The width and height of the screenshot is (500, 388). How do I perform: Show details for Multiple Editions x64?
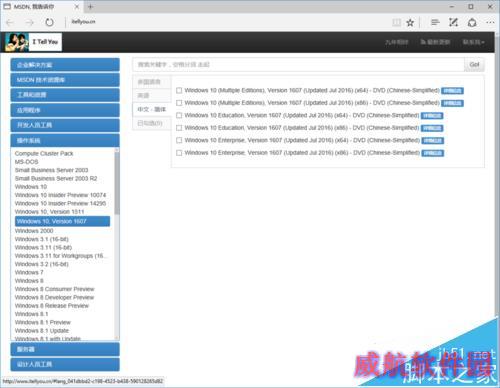pos(452,91)
